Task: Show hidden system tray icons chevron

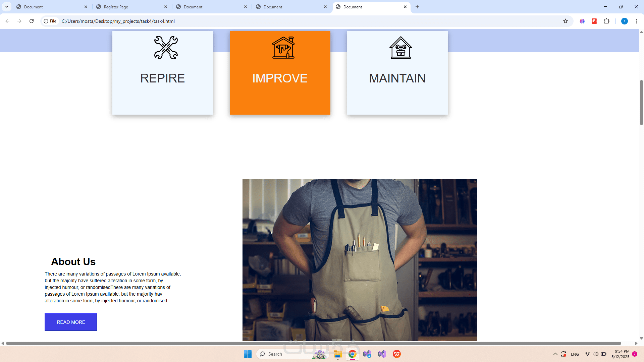Action: [555, 354]
